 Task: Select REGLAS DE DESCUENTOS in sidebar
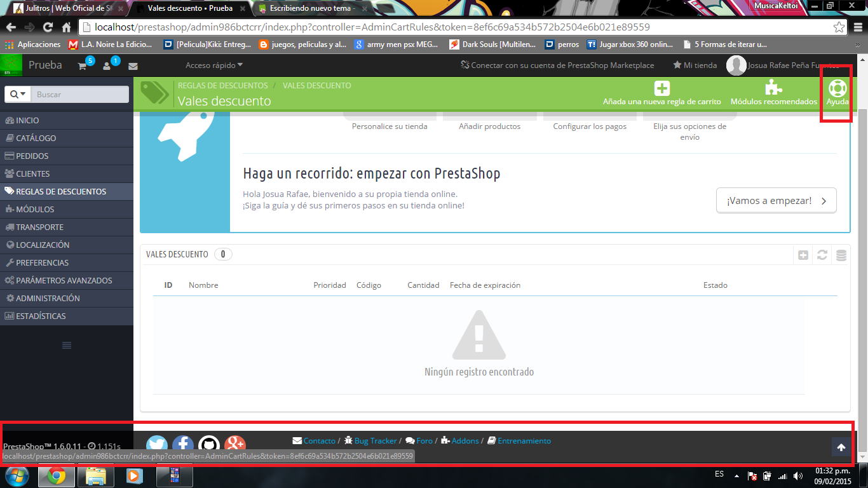coord(67,191)
